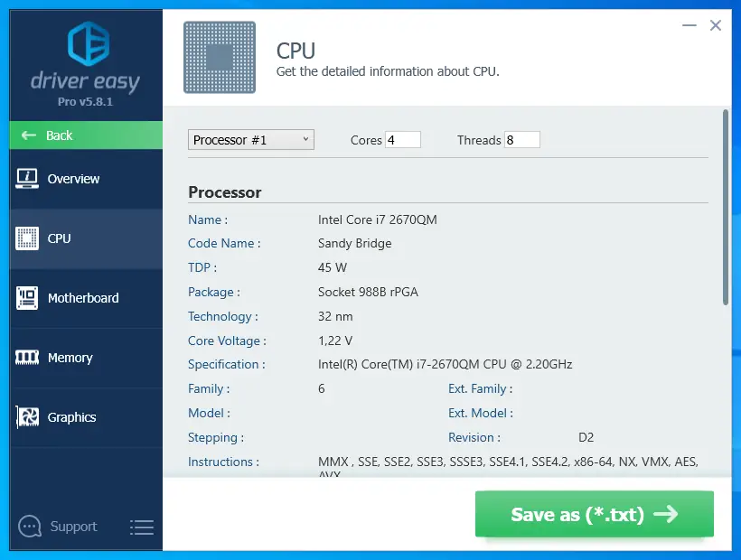This screenshot has height=560, width=741.
Task: Click the "Model :" label
Action: pos(210,413)
